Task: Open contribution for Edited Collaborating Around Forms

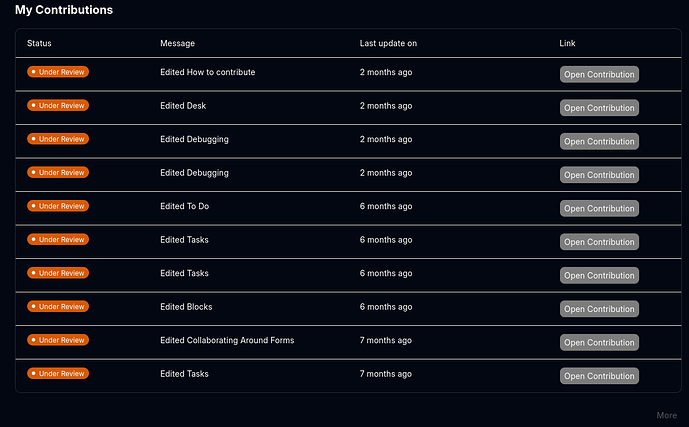Action: [598, 342]
